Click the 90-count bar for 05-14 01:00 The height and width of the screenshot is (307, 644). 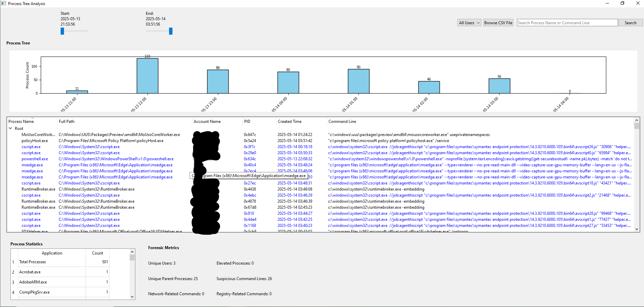tap(358, 81)
